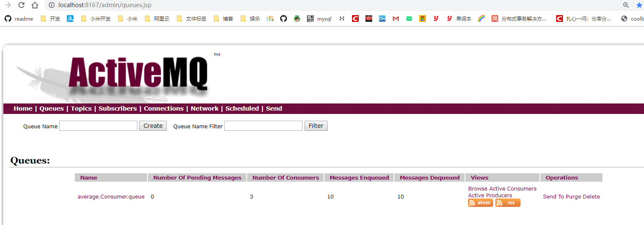The image size is (644, 225).
Task: Purge the average.Consumer.queue
Action: [573, 197]
